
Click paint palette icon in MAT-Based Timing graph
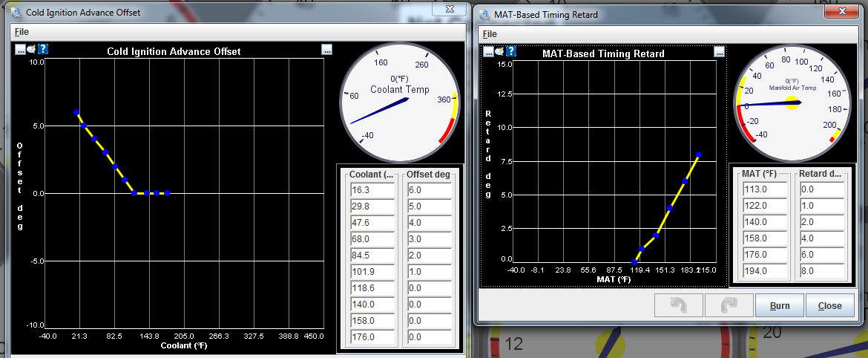pos(499,51)
